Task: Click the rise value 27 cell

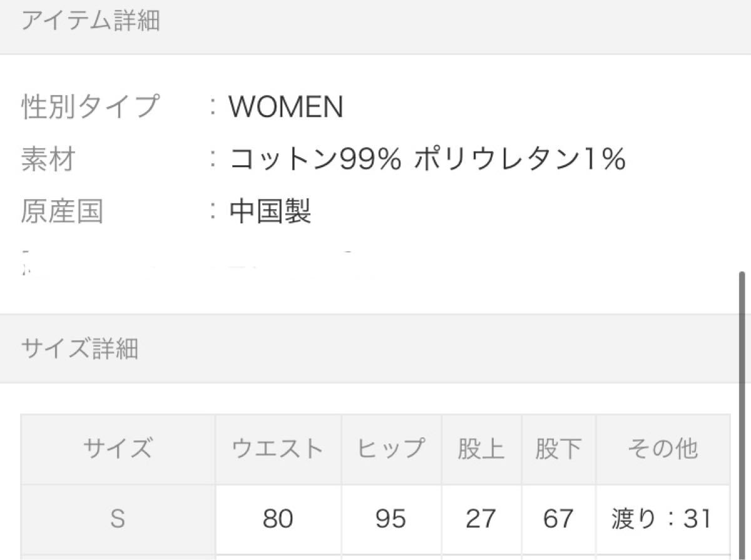Action: point(481,519)
